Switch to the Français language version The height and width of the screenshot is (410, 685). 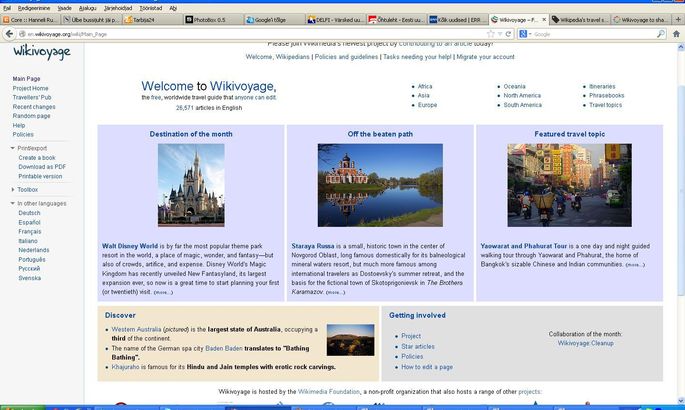(30, 231)
